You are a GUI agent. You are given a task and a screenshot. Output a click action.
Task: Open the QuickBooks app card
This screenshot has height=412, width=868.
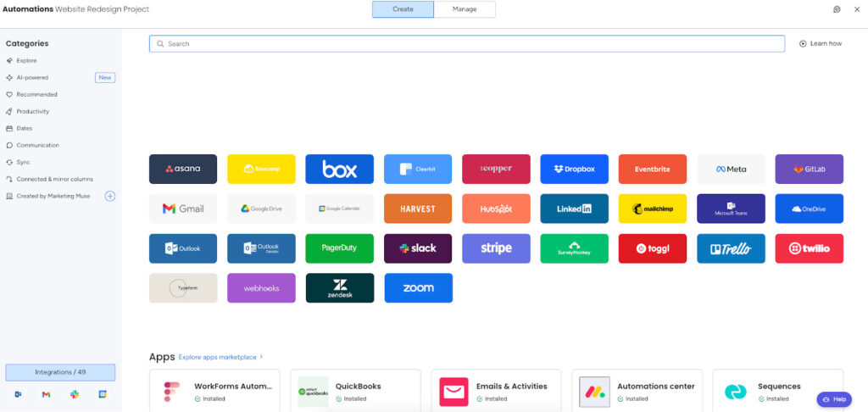point(355,391)
